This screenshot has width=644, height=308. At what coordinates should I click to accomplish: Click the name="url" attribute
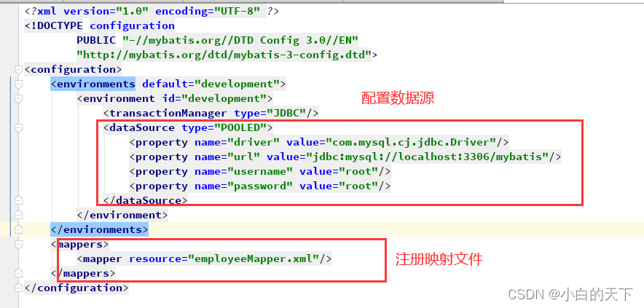(227, 157)
